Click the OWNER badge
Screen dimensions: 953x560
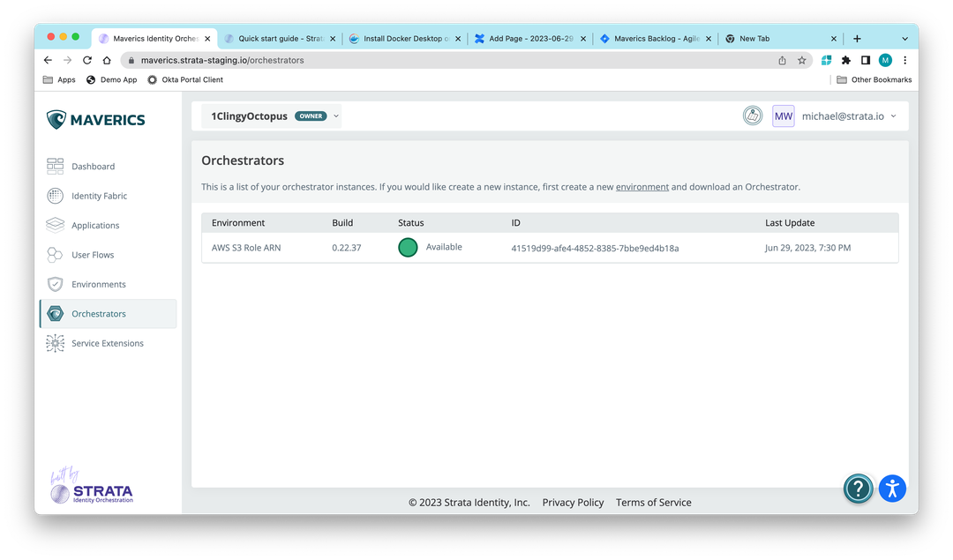tap(311, 116)
